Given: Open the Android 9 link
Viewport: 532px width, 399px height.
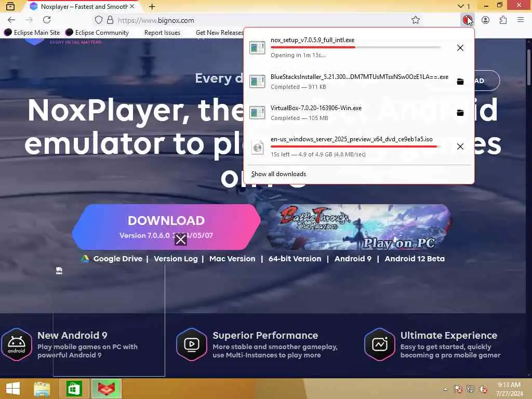Looking at the screenshot, I should [x=353, y=259].
